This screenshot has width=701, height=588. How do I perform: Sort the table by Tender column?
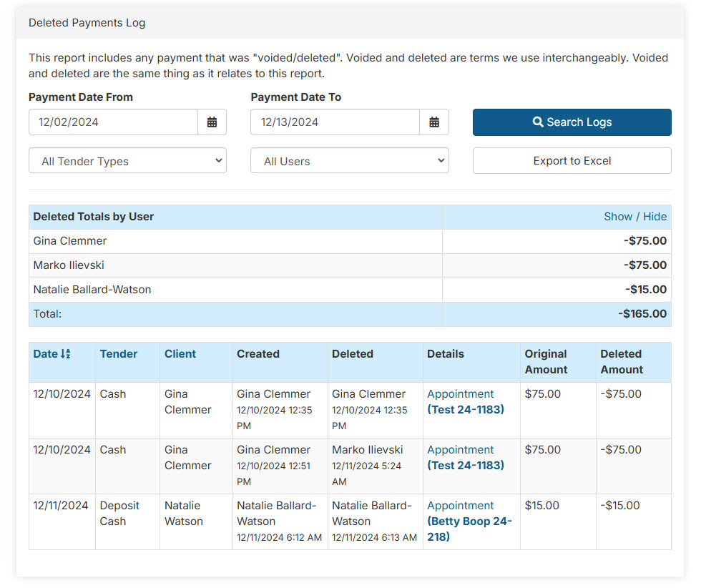[x=119, y=354]
